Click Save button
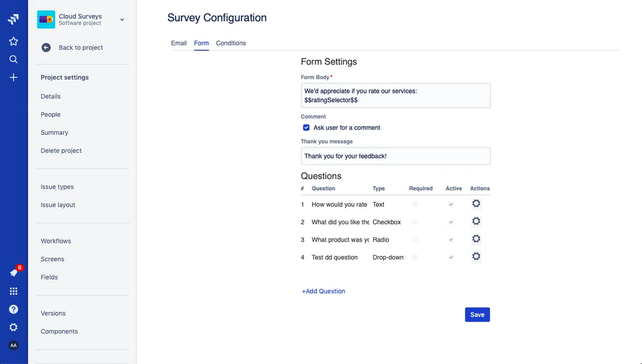This screenshot has width=642, height=364. [x=477, y=315]
